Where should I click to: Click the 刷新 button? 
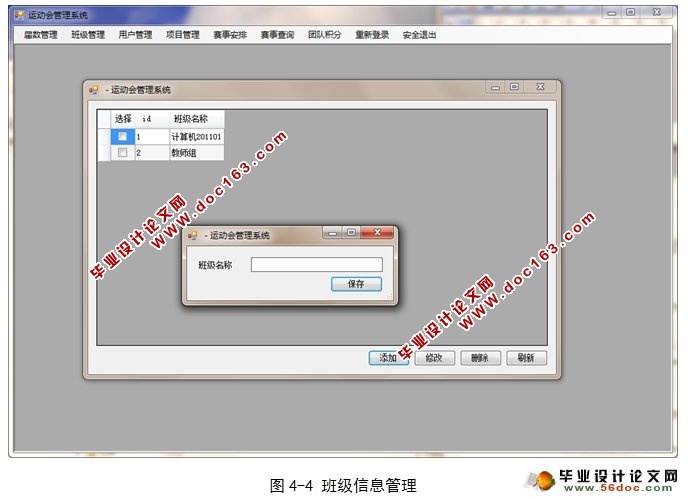tap(527, 358)
